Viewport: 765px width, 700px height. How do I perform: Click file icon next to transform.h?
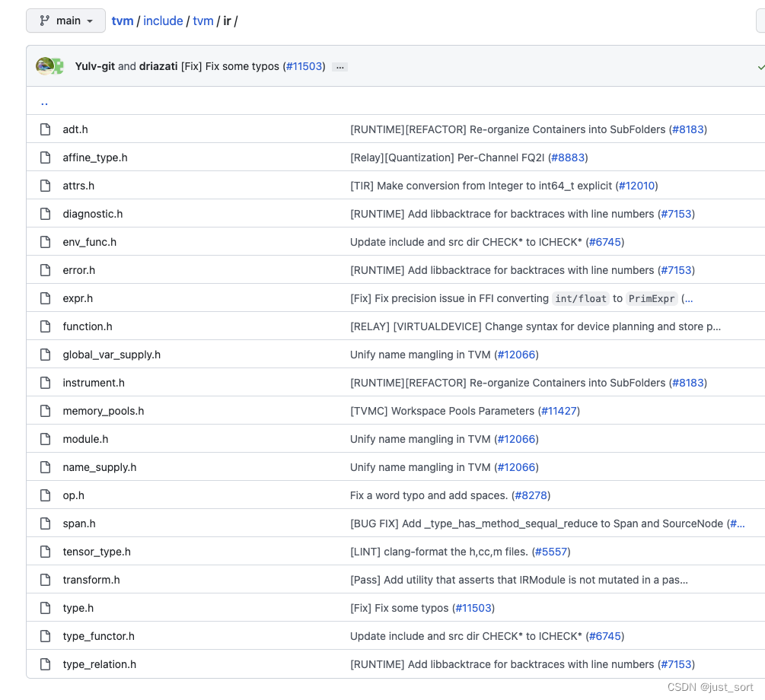(46, 580)
